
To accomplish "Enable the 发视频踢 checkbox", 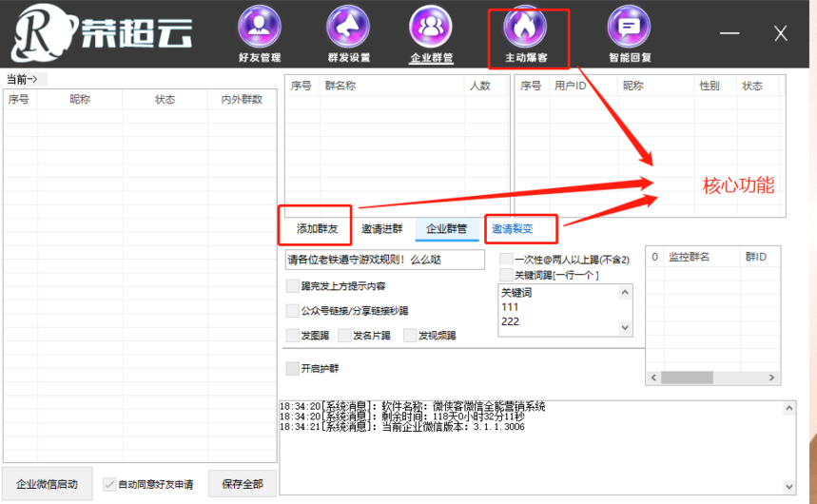I will (x=410, y=335).
